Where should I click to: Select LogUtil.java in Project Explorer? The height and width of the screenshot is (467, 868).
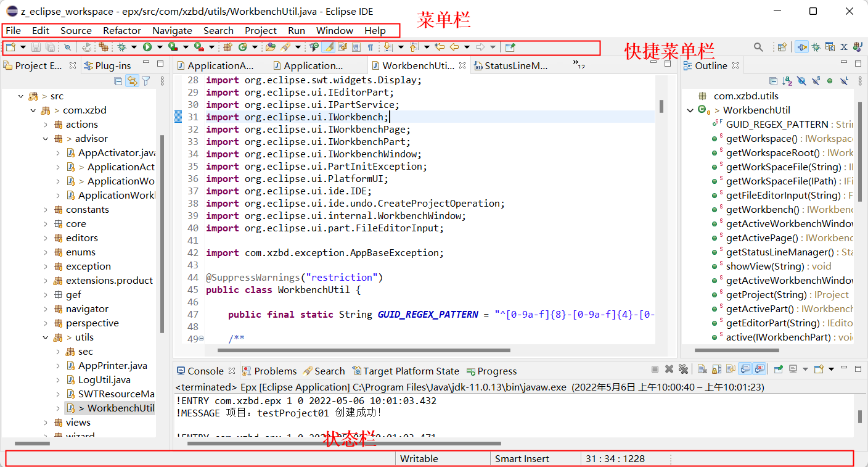(104, 380)
